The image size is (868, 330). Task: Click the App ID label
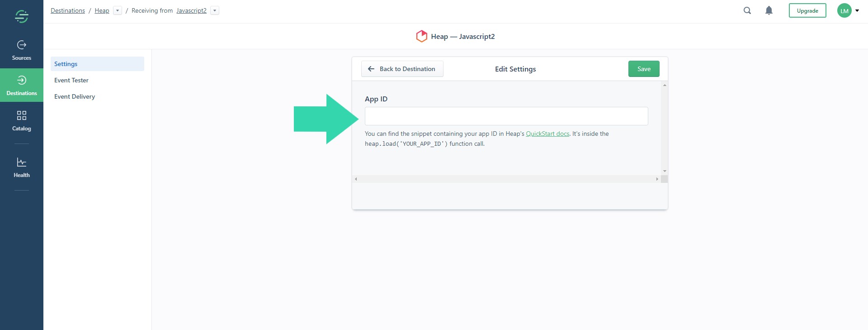coord(376,99)
